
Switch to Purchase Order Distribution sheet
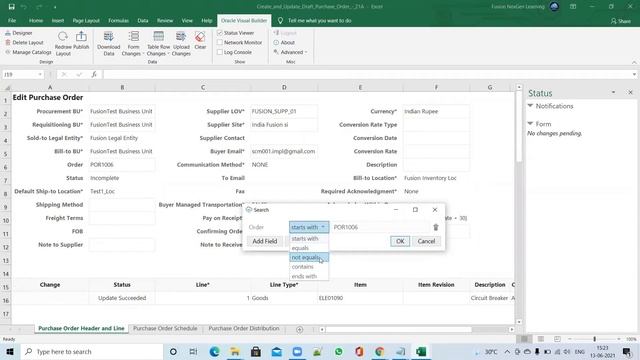(244, 329)
